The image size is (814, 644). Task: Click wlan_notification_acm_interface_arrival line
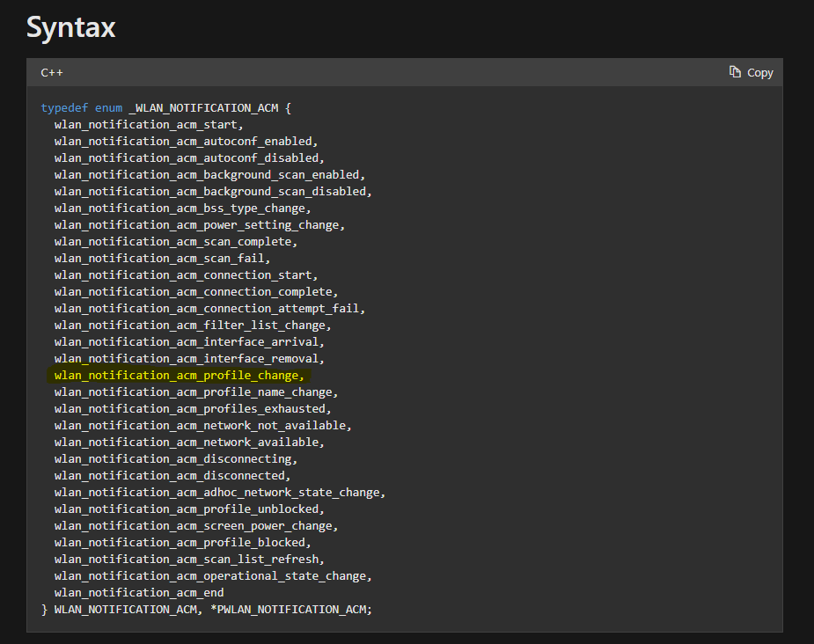pos(189,342)
